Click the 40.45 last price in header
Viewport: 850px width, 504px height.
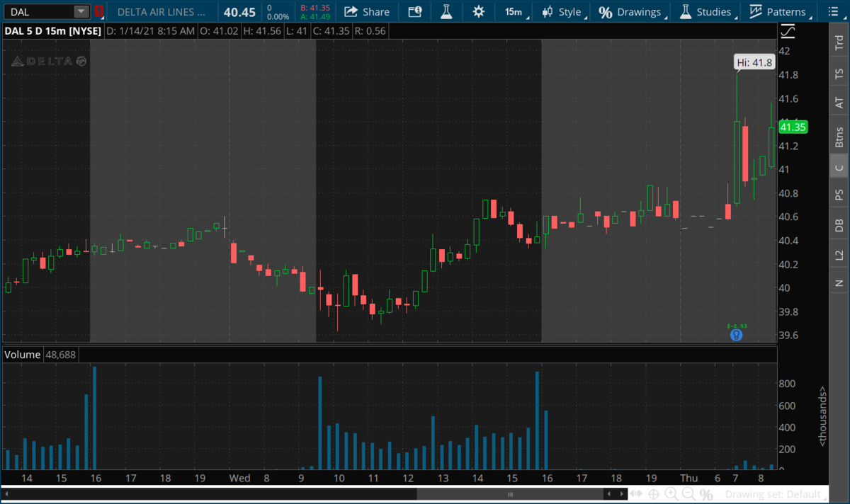tap(239, 12)
